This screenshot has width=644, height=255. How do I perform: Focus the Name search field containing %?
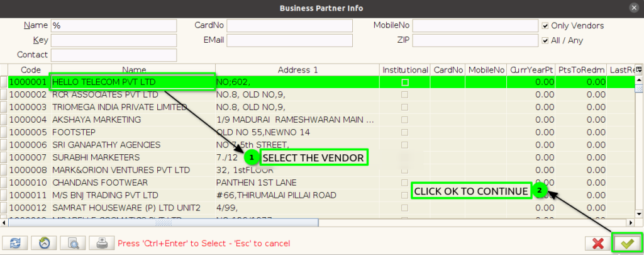(114, 25)
